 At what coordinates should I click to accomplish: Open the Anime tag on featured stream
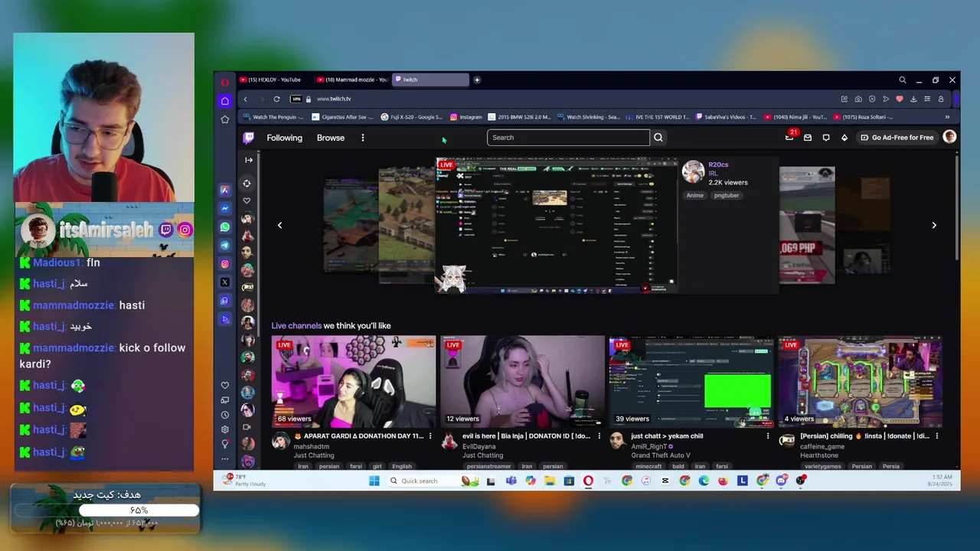pyautogui.click(x=694, y=195)
